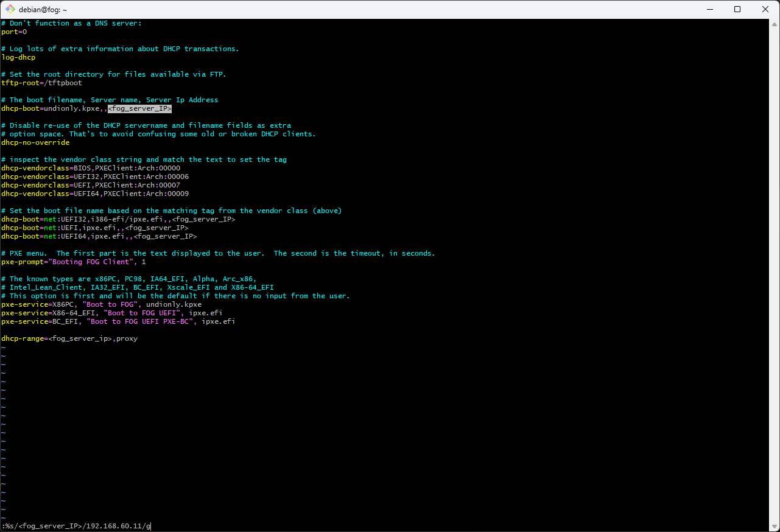This screenshot has width=780, height=532.
Task: Click the 'Booting FOG Client' prompt string
Action: pos(93,262)
